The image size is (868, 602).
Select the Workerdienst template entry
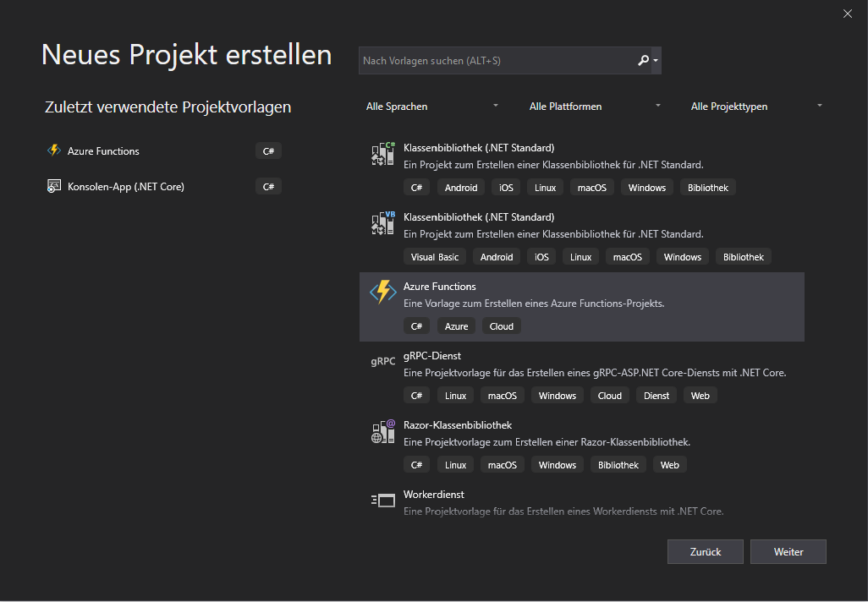click(x=434, y=495)
